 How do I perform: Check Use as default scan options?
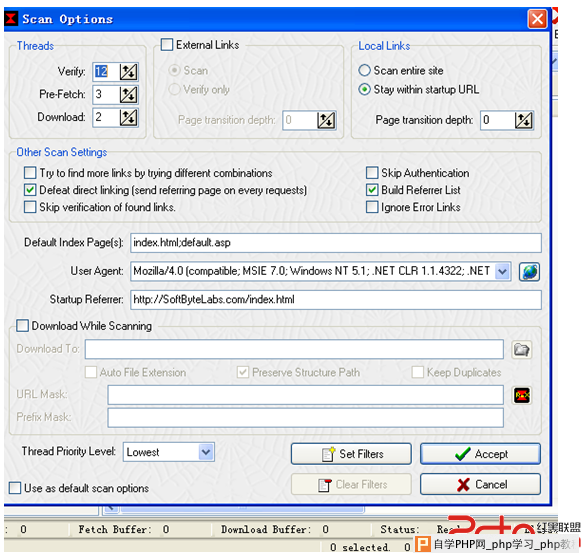tap(15, 488)
